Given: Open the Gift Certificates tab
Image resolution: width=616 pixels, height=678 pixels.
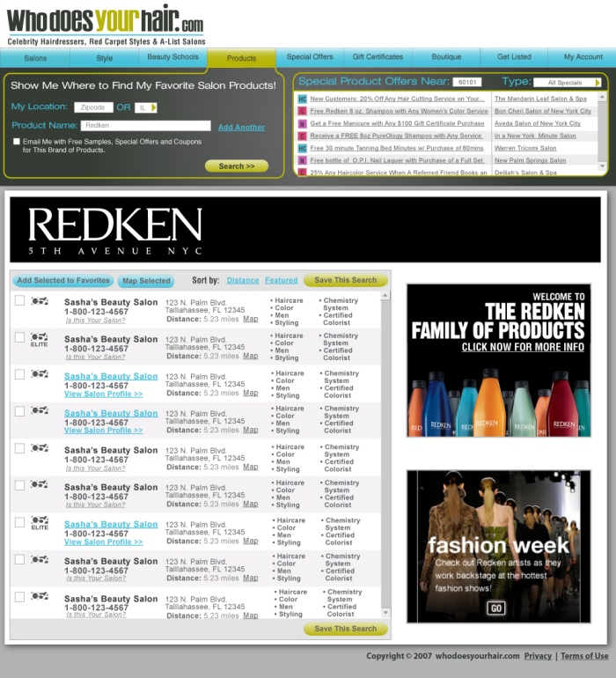Looking at the screenshot, I should pyautogui.click(x=378, y=57).
